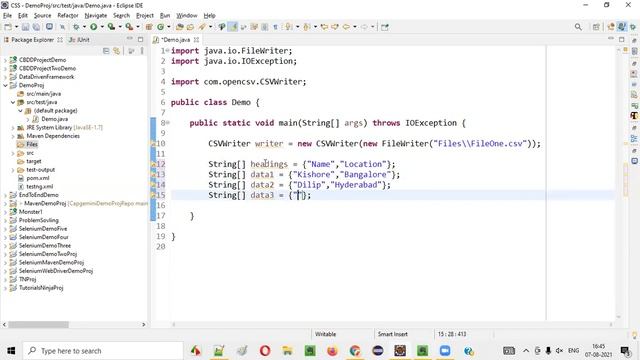Maximize the editor area with the maximize icon
Screen dimensions: 640x360
(621, 39)
